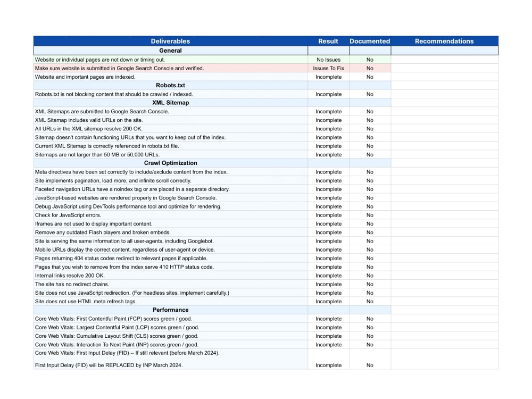Select 'Site does not use HTML meta refresh tags.' cell

click(170, 301)
